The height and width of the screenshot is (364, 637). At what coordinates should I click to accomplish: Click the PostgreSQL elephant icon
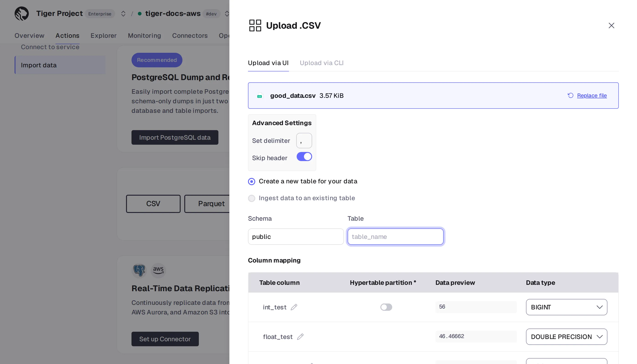click(139, 270)
